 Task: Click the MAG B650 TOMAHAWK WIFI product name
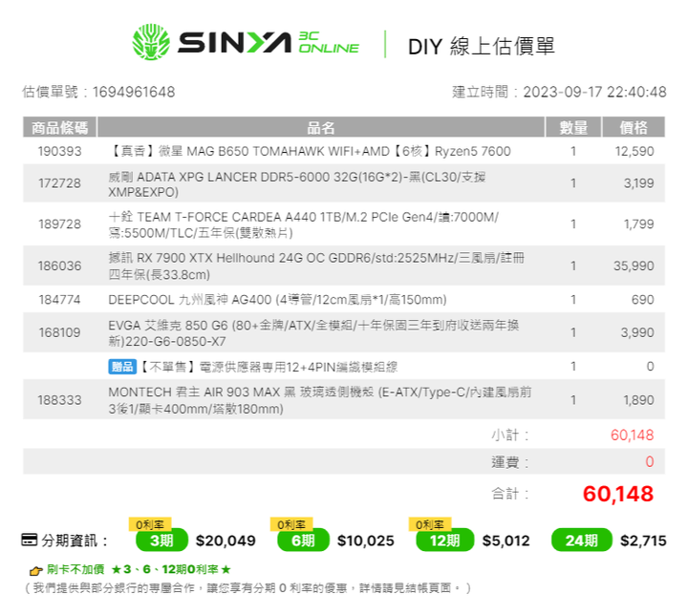click(x=310, y=151)
